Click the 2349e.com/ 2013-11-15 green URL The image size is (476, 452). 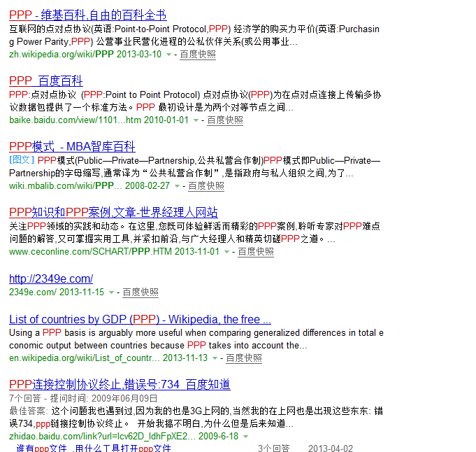(x=57, y=292)
